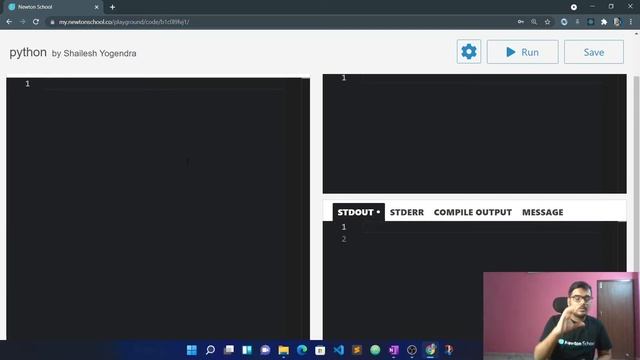Screen dimensions: 640x360
Task: Launch Microsoft Edge from the taskbar
Action: (302, 350)
